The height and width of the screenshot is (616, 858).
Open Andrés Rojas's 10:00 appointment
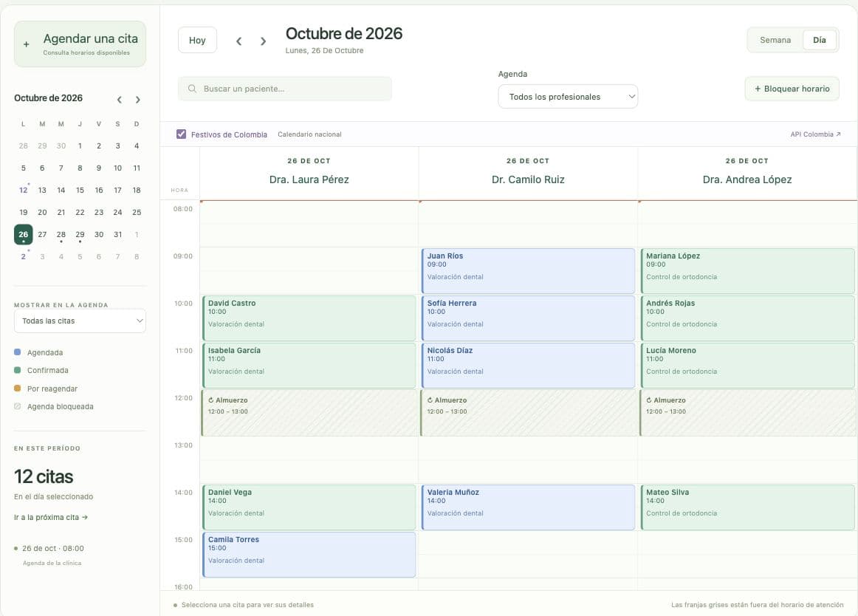pos(747,318)
